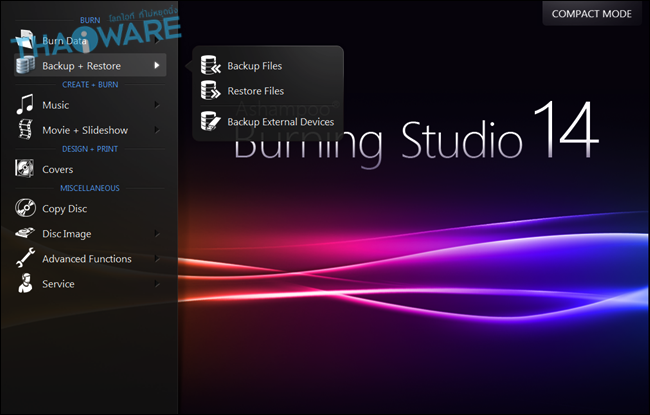Click the Copy Disc icon
This screenshot has width=650, height=415.
coord(25,208)
